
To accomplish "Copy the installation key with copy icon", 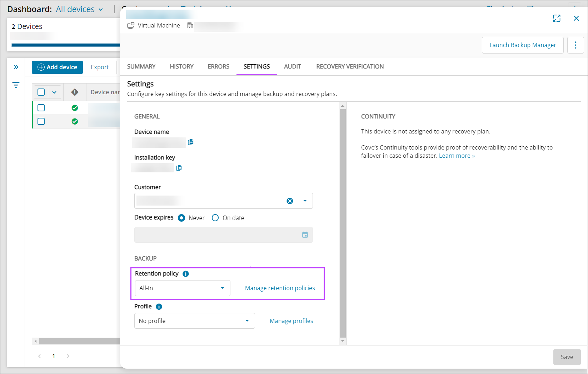I will 179,168.
